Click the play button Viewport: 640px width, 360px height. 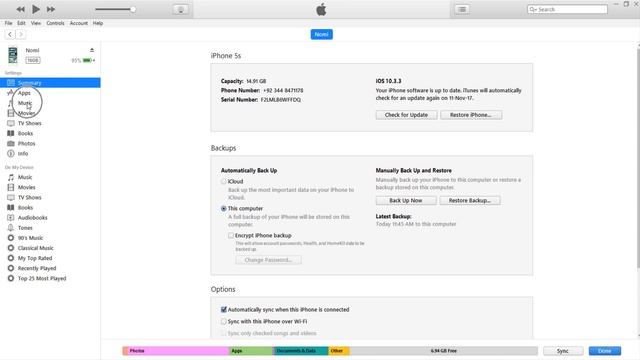[36, 9]
